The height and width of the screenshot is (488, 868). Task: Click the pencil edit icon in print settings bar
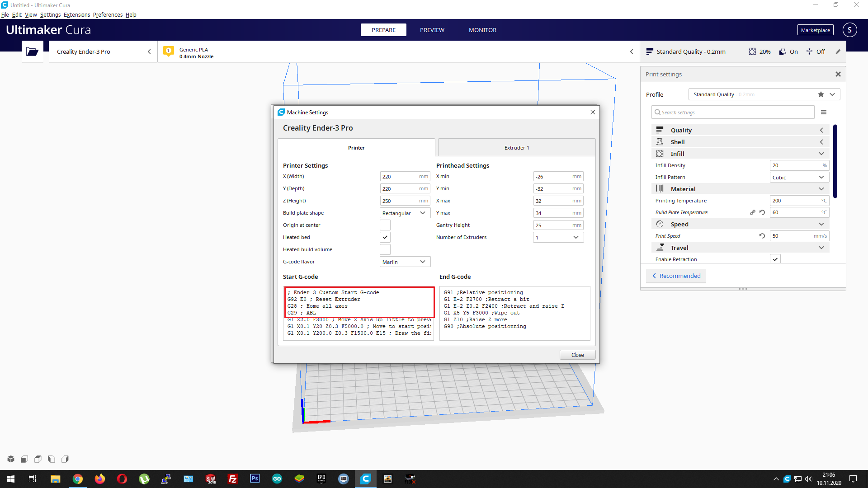click(x=838, y=52)
